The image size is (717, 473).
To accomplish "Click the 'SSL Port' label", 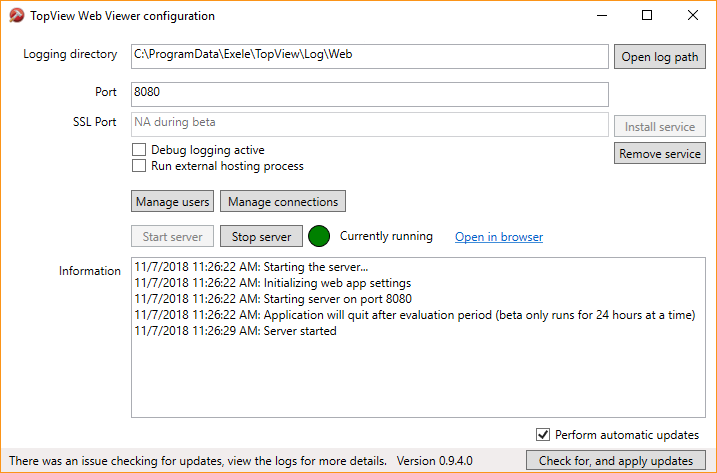I will tap(95, 122).
